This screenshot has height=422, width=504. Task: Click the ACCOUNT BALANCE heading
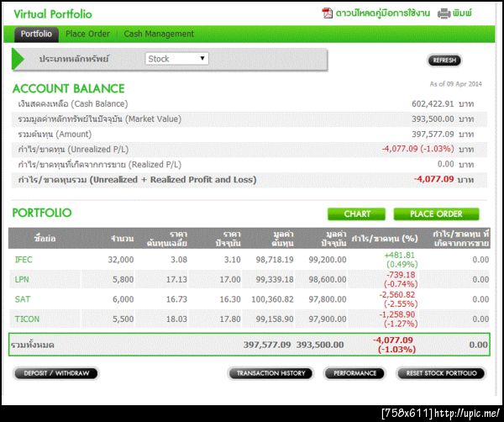click(69, 88)
